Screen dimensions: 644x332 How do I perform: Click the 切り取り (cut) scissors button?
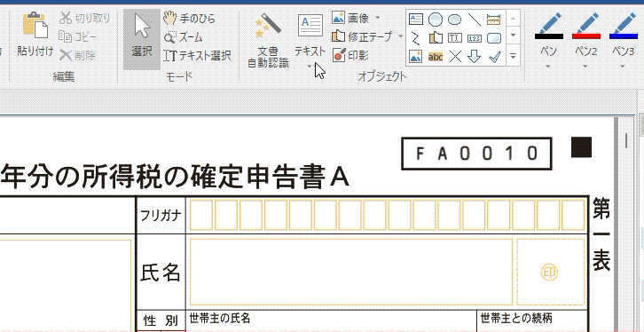point(84,18)
